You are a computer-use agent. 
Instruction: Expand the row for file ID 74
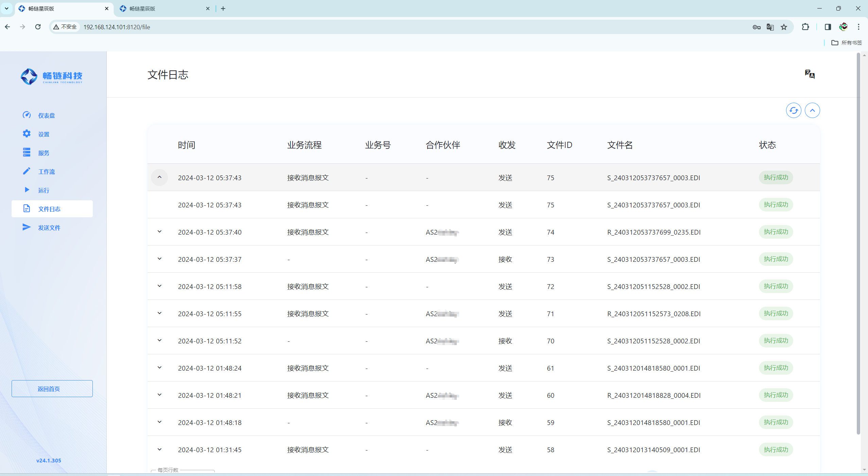pyautogui.click(x=159, y=232)
